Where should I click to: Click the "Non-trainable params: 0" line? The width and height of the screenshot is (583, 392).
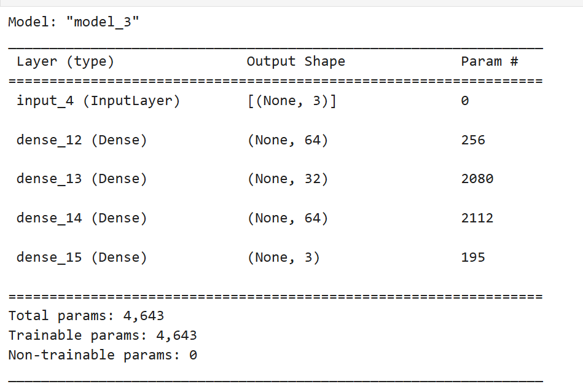(x=103, y=355)
